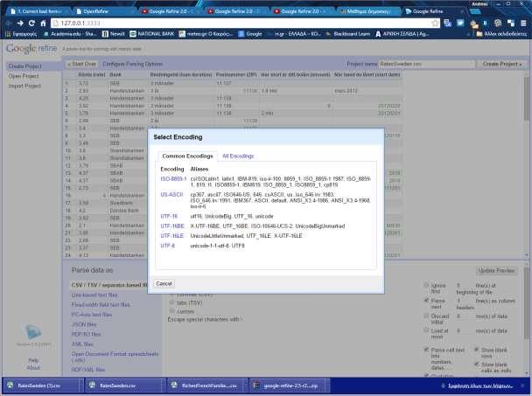
Task: Click the Twitter extension icon in toolbar
Action: pyautogui.click(x=460, y=23)
